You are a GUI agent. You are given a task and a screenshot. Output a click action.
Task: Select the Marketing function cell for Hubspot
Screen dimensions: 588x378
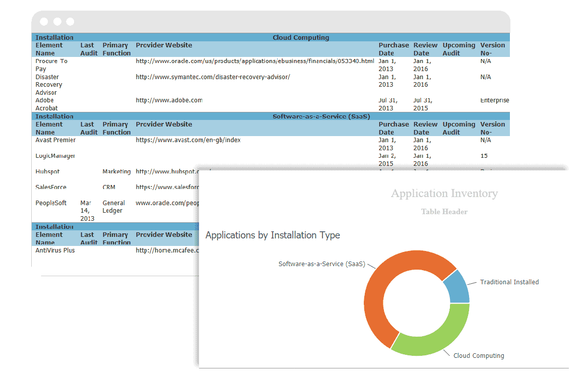point(116,171)
